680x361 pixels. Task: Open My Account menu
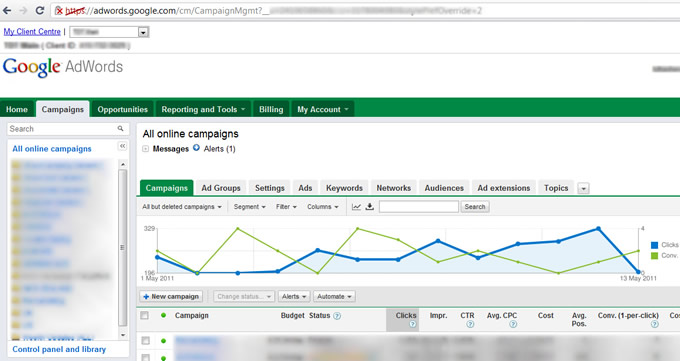pyautogui.click(x=323, y=109)
